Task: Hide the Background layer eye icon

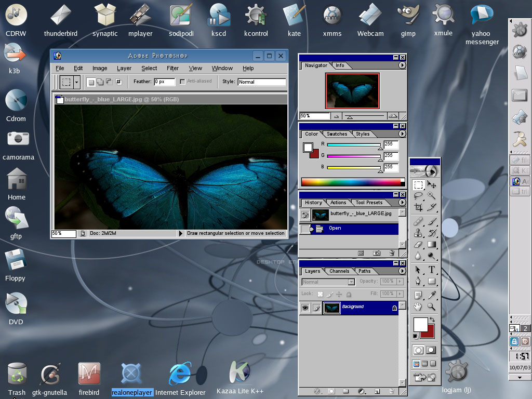Action: click(x=305, y=308)
